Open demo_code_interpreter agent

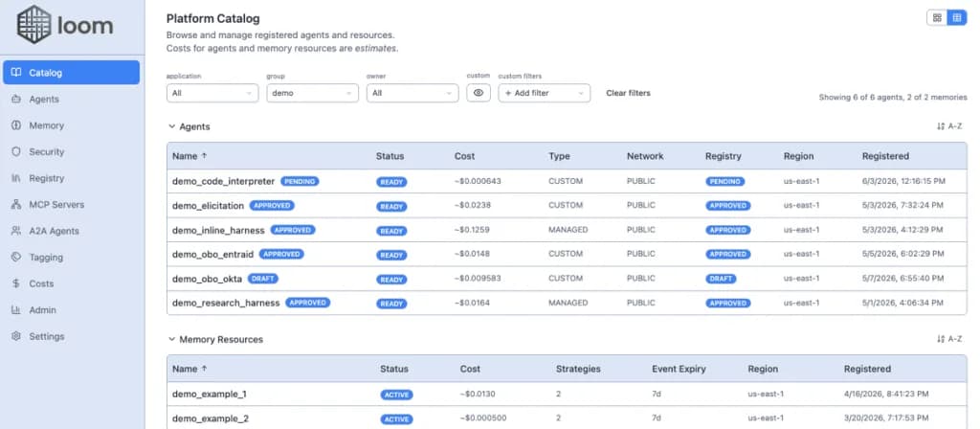pyautogui.click(x=223, y=181)
